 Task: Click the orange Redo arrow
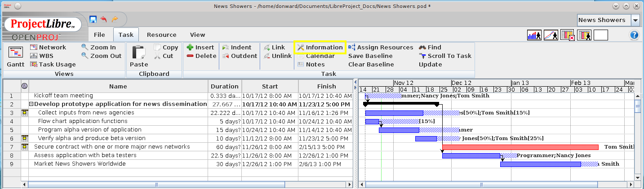click(x=115, y=19)
